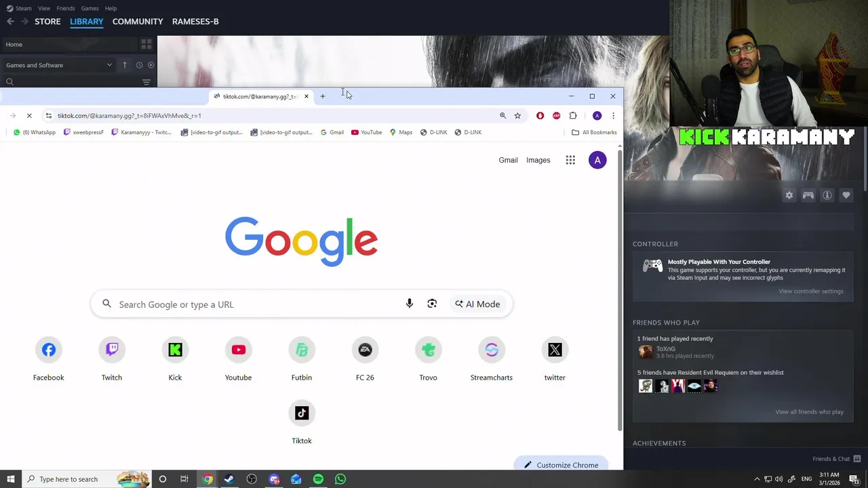Click the zoom magnifier icon in address bar
The width and height of the screenshot is (868, 488).
pyautogui.click(x=502, y=116)
